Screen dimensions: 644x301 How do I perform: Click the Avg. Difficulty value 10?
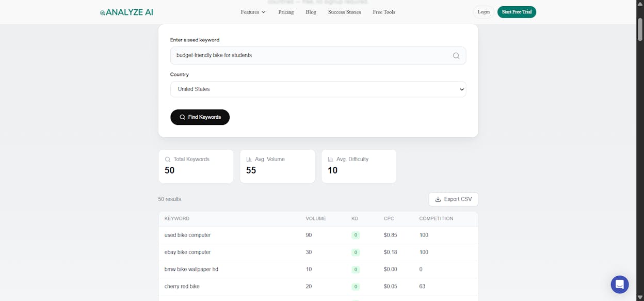coord(332,170)
